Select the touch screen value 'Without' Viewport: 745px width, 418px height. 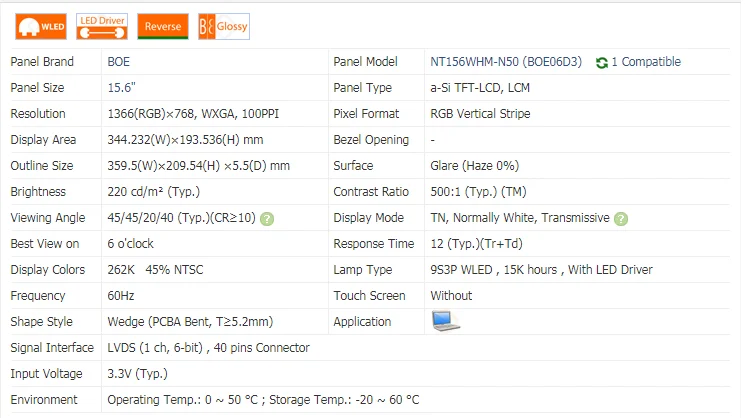[x=451, y=296]
